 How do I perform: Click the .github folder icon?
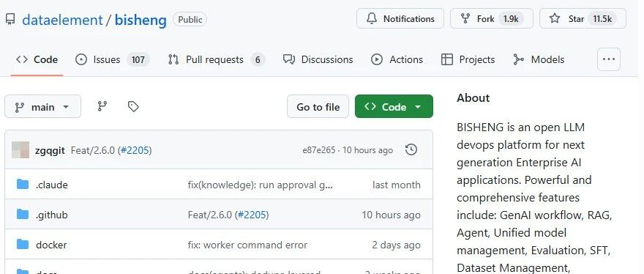(23, 215)
